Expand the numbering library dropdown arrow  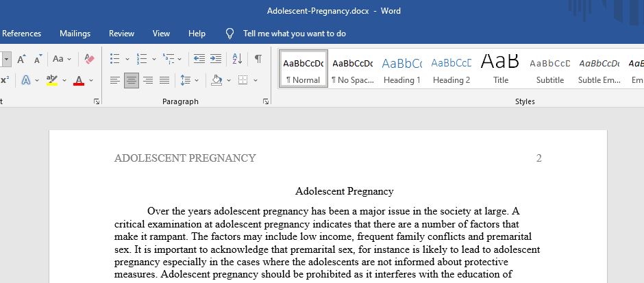154,59
